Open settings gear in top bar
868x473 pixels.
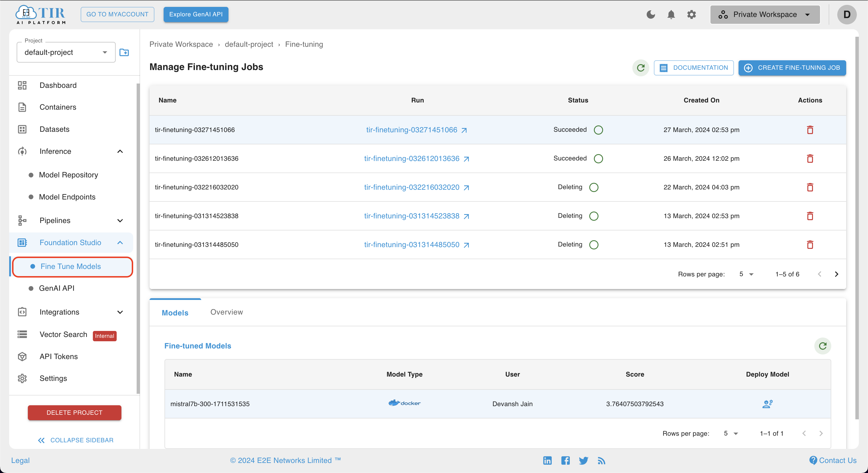point(691,14)
